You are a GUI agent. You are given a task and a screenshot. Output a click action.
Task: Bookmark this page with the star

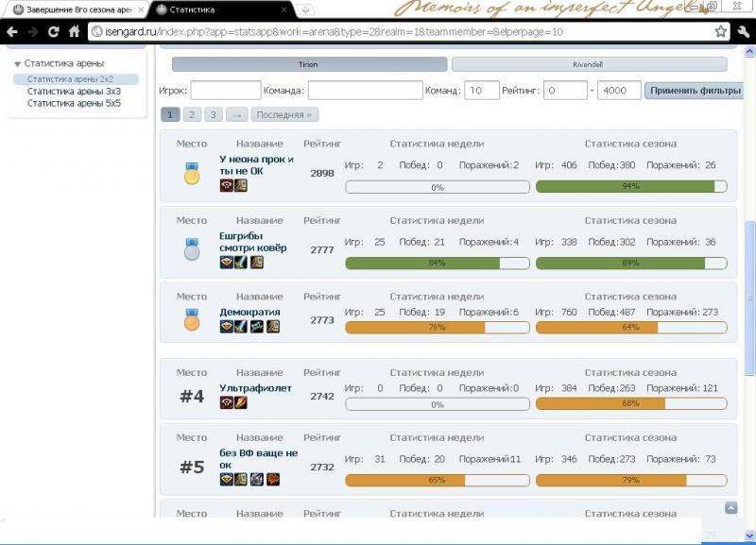(721, 32)
